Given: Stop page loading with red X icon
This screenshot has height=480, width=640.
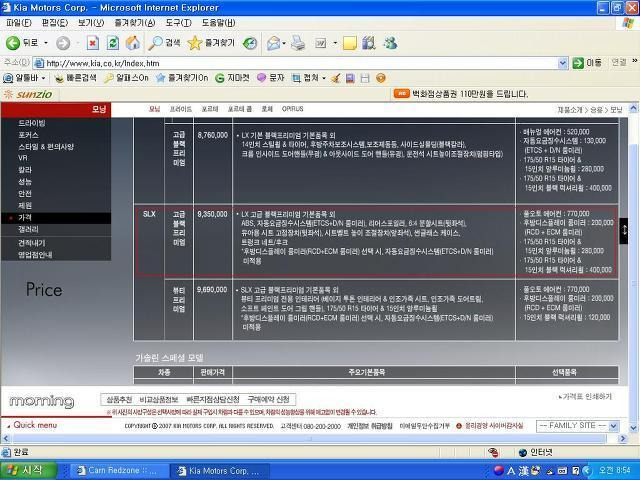Looking at the screenshot, I should coord(93,43).
